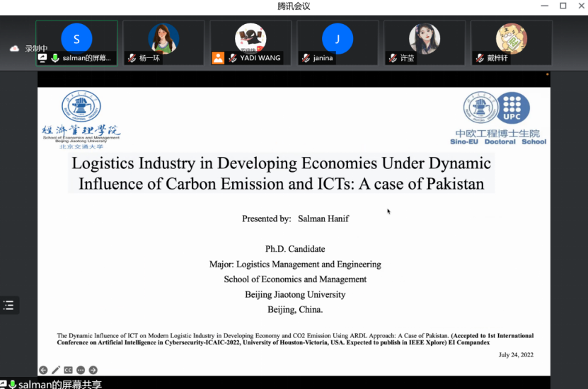Close the Tencent Meeting window
The image size is (588, 389).
[581, 6]
